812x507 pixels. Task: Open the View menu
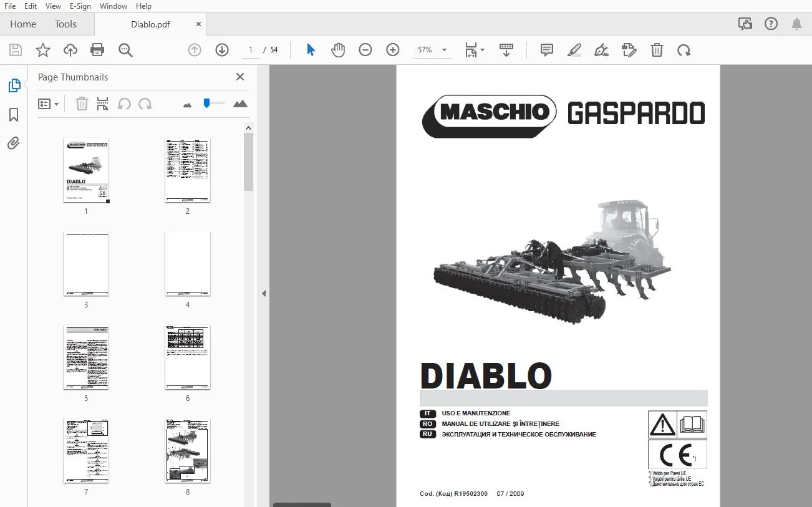[x=54, y=6]
